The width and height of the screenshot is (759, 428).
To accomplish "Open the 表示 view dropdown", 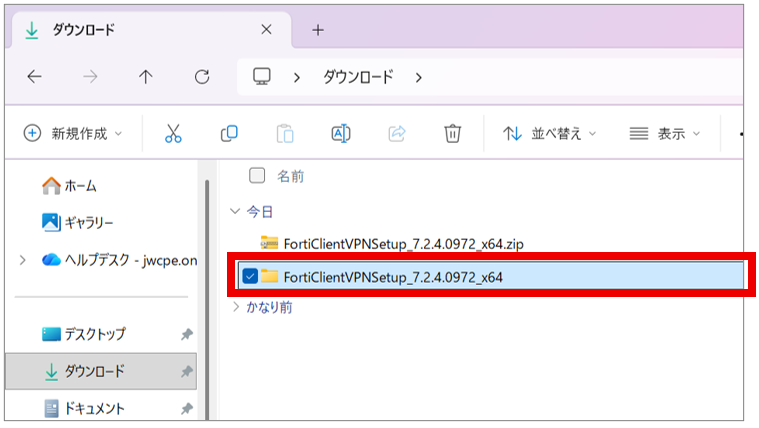I will [x=665, y=133].
